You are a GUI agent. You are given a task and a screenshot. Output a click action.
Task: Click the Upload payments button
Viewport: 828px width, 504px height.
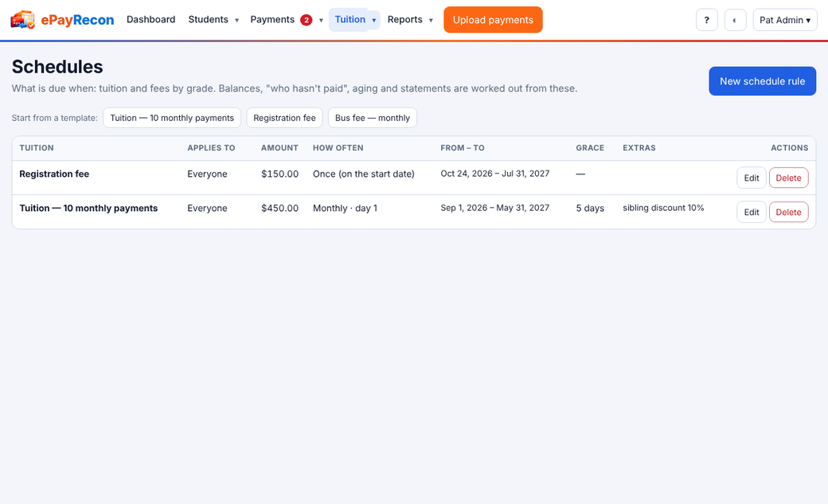tap(493, 20)
